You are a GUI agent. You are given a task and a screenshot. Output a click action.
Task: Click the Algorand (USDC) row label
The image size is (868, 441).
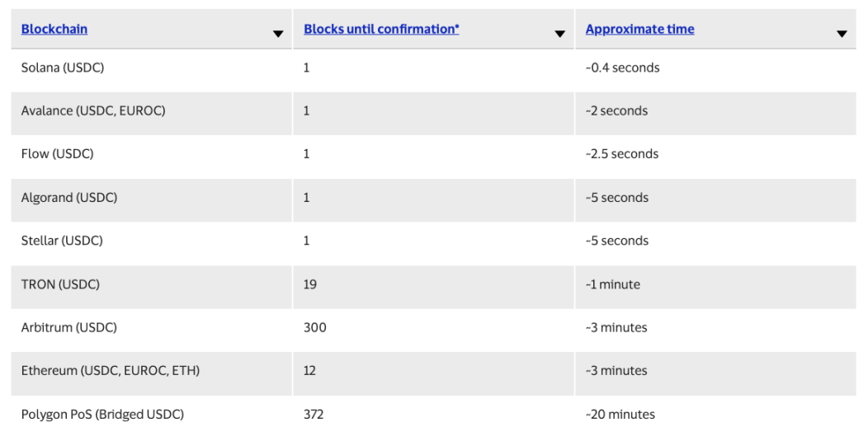tap(69, 198)
